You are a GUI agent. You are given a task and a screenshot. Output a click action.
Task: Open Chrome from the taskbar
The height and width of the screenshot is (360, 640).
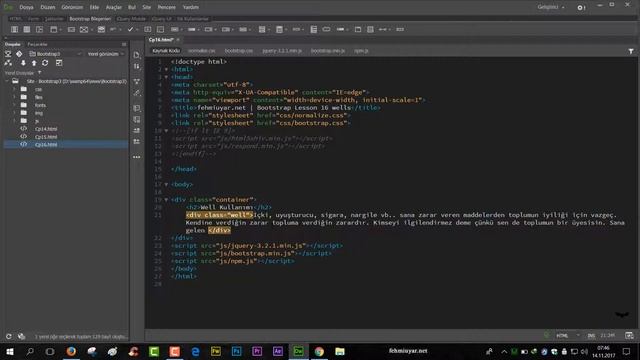pyautogui.click(x=319, y=351)
